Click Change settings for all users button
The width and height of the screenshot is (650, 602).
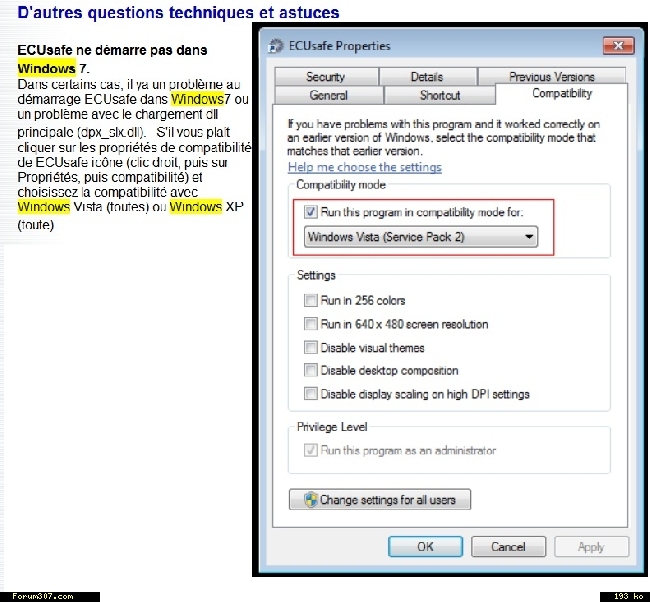coord(380,500)
